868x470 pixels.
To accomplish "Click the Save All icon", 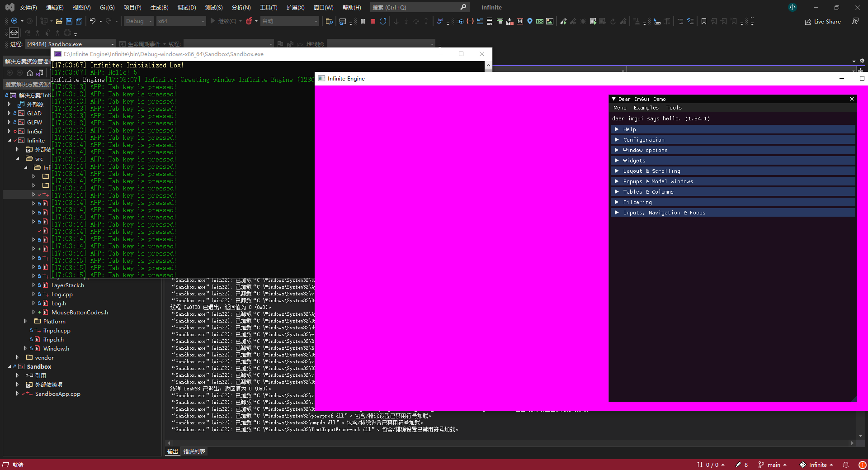I will coord(79,21).
